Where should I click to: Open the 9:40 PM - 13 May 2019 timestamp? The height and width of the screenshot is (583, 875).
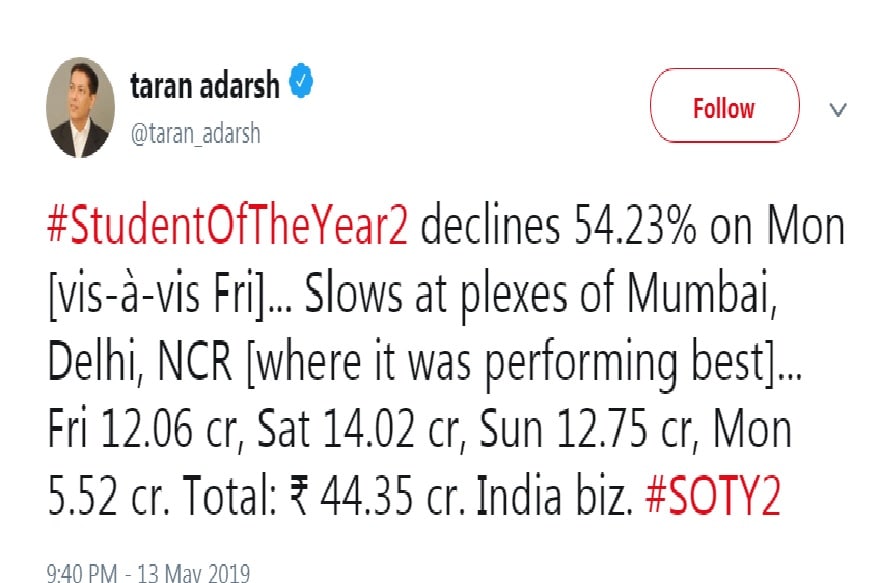pyautogui.click(x=148, y=573)
